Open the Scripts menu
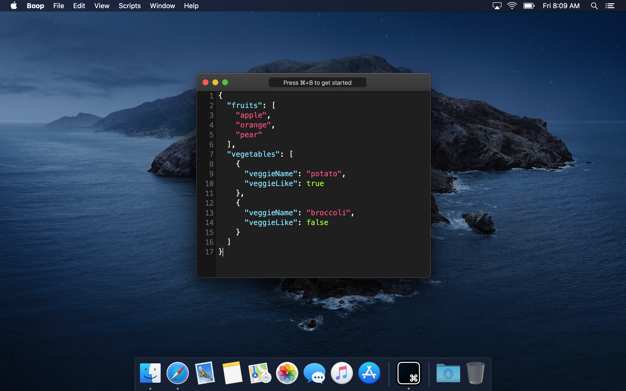This screenshot has height=391, width=626. point(129,6)
